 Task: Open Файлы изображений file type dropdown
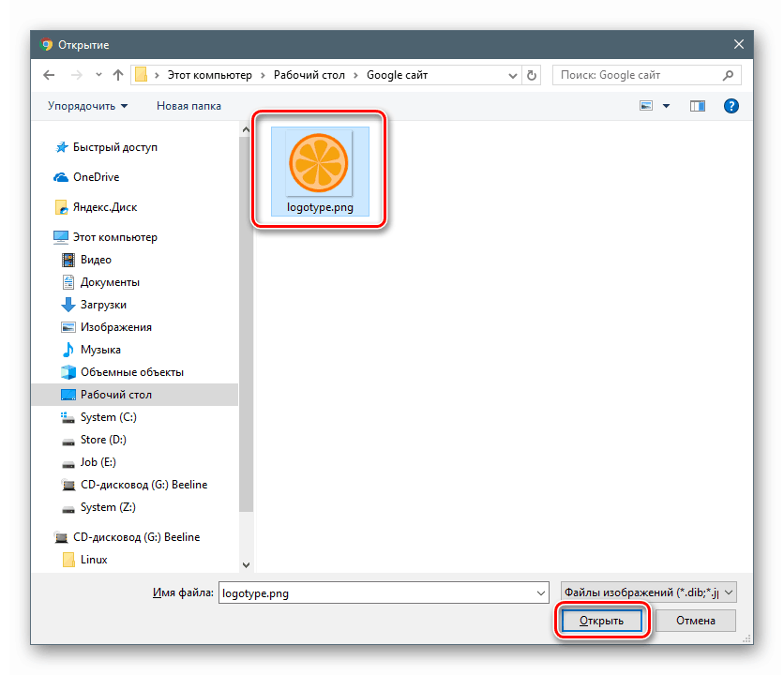[649, 592]
